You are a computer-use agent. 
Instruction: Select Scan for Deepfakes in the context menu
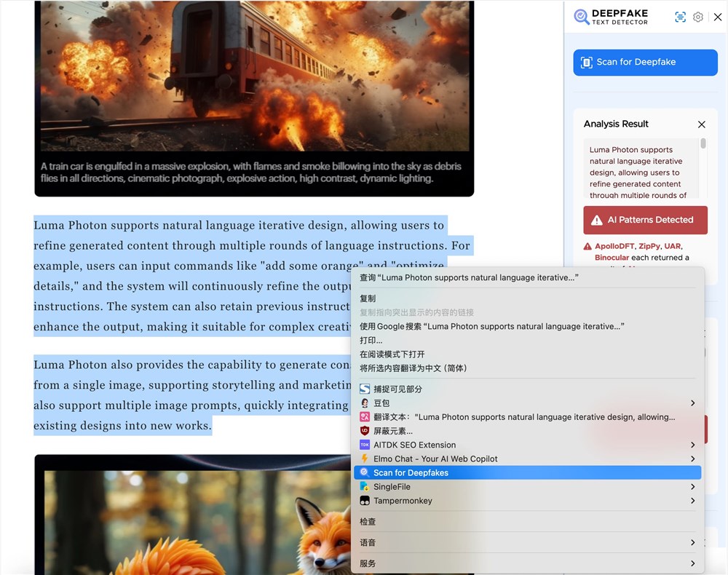click(527, 472)
